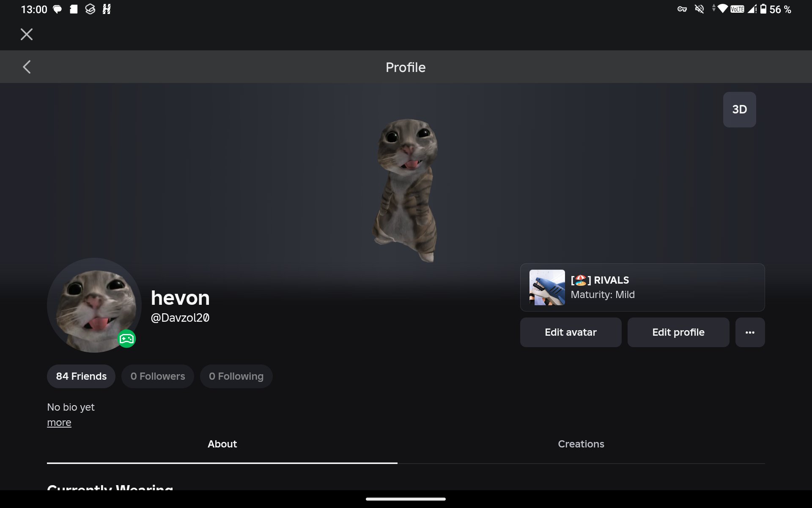Tap the VPN key status icon

point(682,9)
